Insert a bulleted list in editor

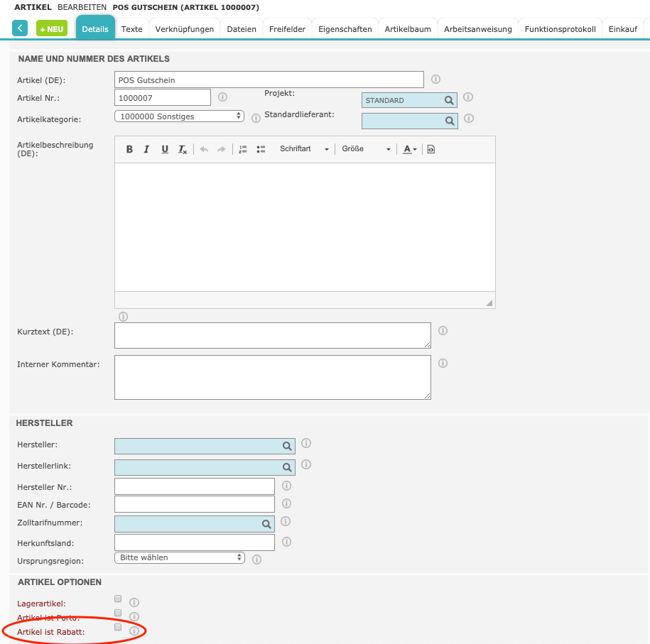[261, 149]
